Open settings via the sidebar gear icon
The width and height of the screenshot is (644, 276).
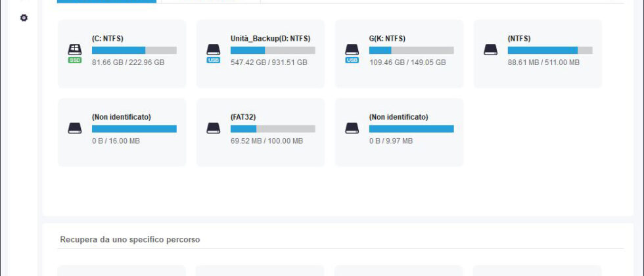coord(24,18)
